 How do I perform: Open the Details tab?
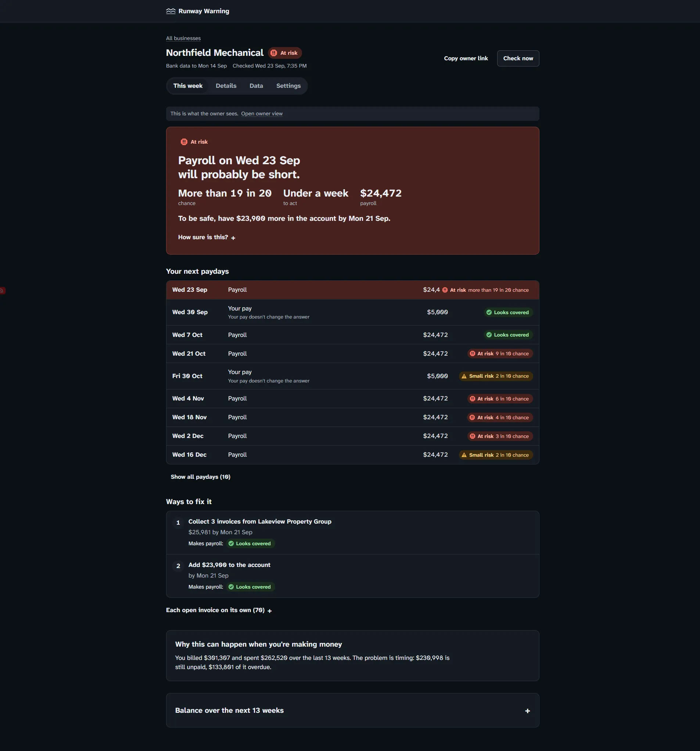click(226, 86)
